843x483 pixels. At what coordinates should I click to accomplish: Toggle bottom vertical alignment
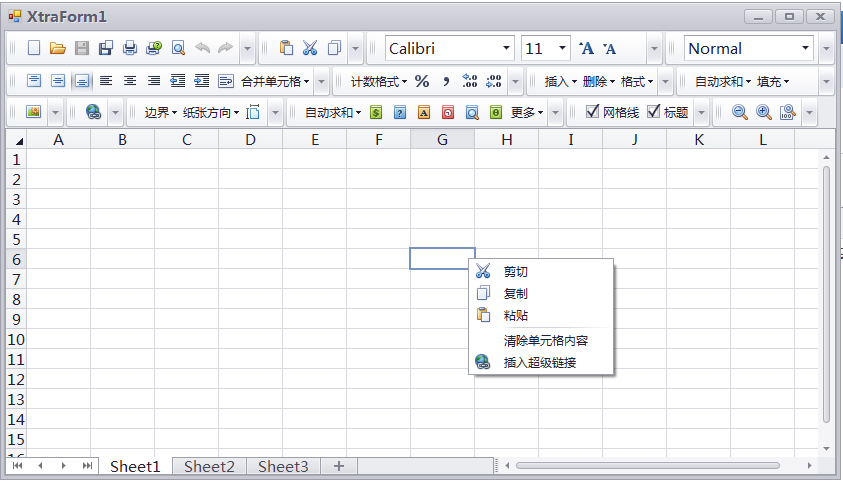(82, 81)
